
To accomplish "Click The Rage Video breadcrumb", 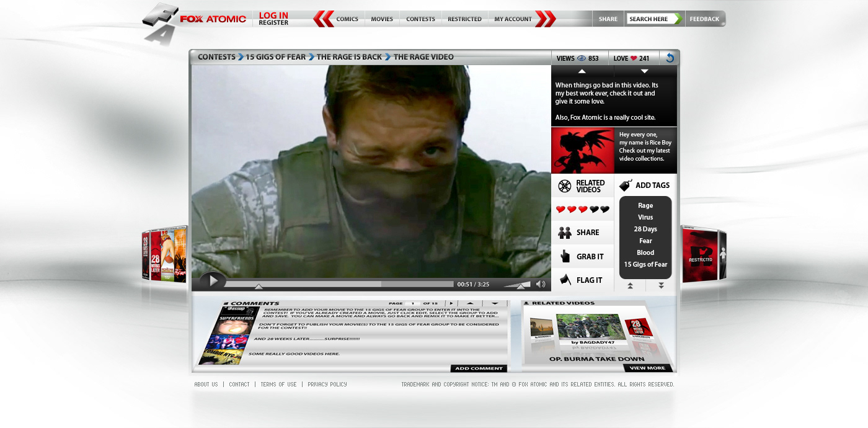I will [423, 57].
